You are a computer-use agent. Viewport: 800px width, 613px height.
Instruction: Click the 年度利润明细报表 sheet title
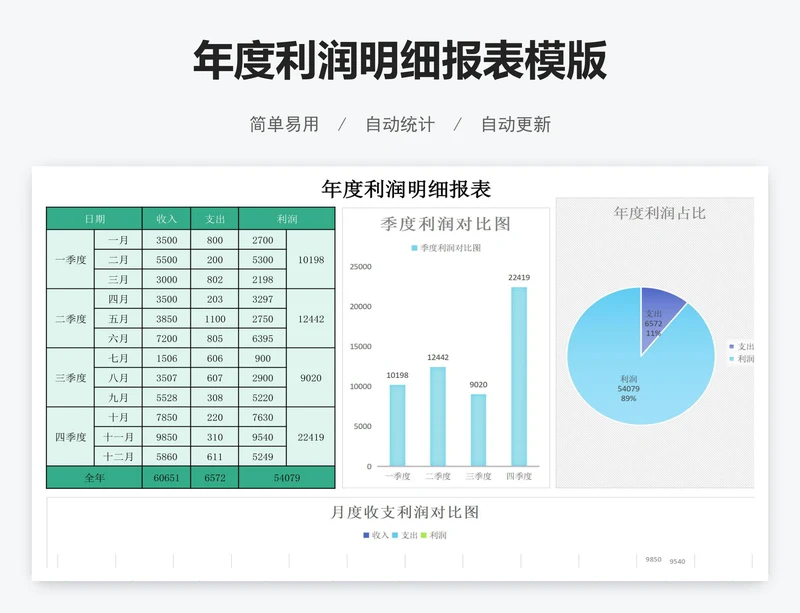pyautogui.click(x=406, y=189)
